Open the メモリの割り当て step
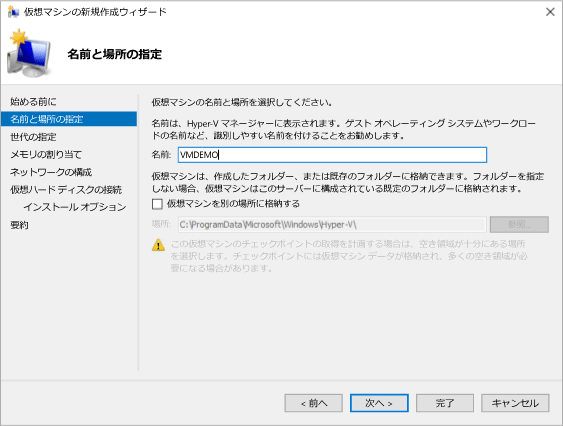563x426 pixels. [46, 154]
